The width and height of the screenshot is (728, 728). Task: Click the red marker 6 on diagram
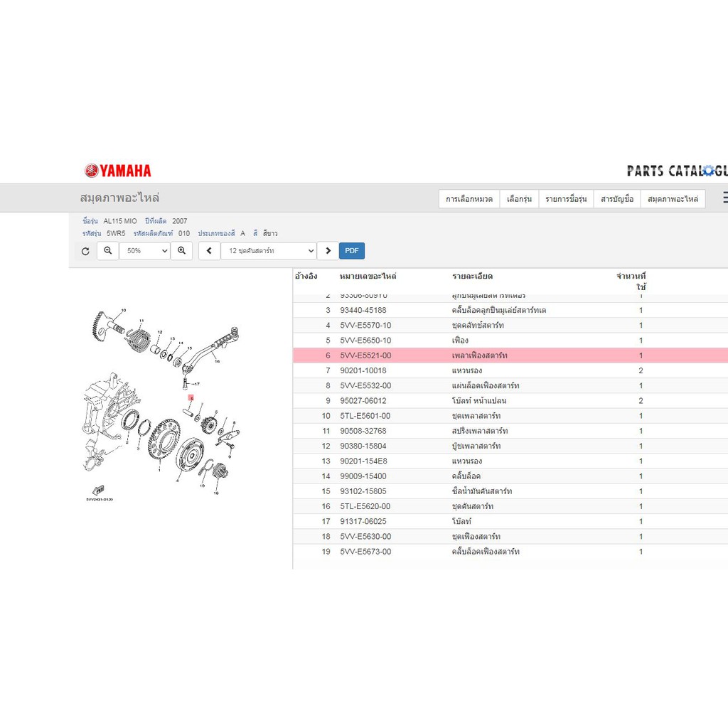pos(191,398)
